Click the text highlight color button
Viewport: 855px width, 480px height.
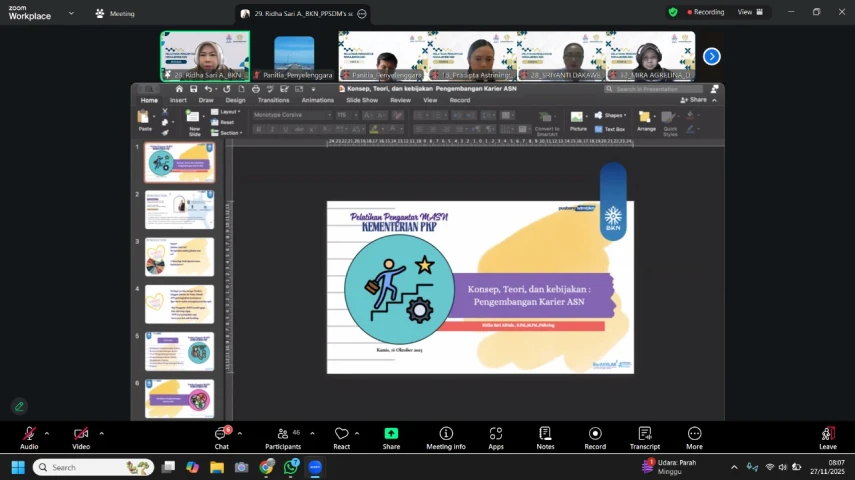click(374, 129)
